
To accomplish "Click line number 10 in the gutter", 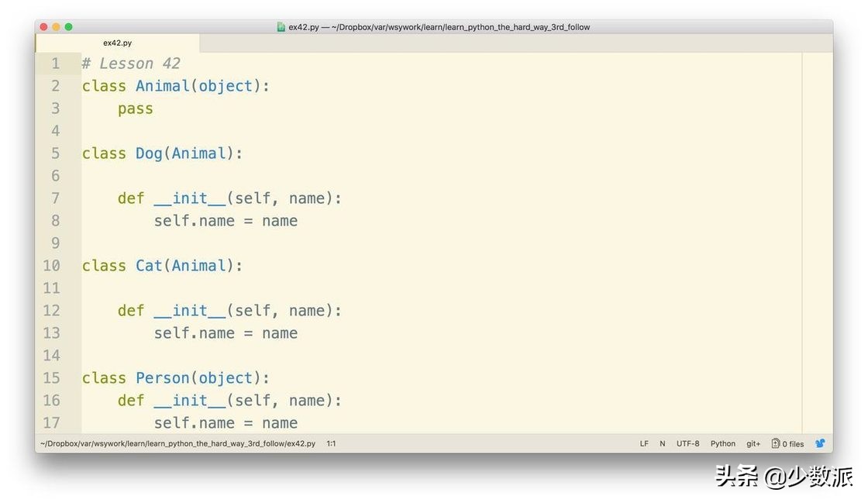I will pyautogui.click(x=51, y=266).
